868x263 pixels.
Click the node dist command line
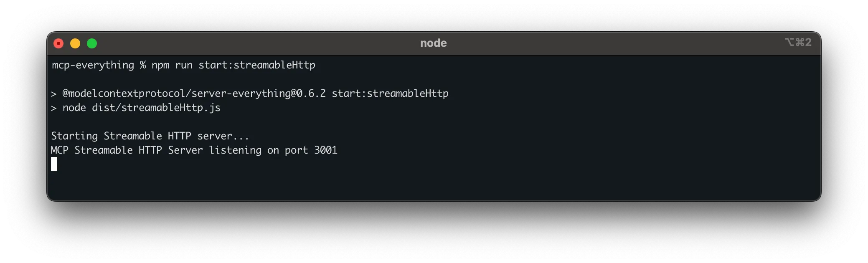coord(138,108)
